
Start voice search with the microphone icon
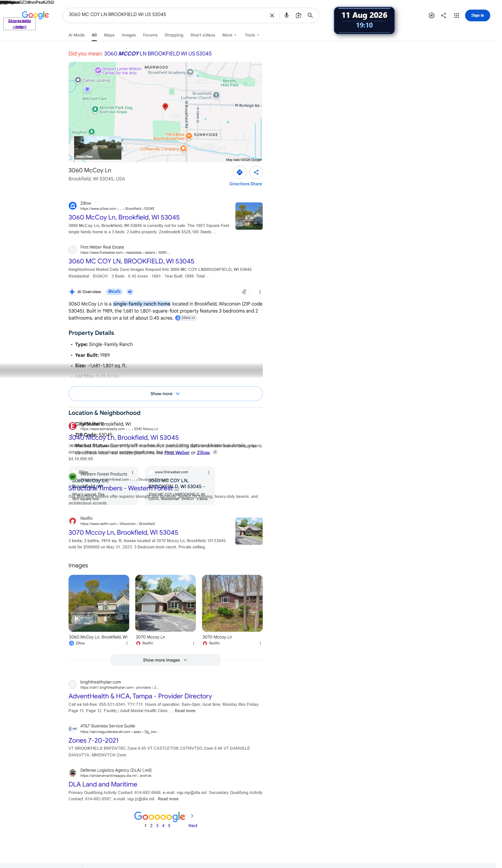point(286,16)
